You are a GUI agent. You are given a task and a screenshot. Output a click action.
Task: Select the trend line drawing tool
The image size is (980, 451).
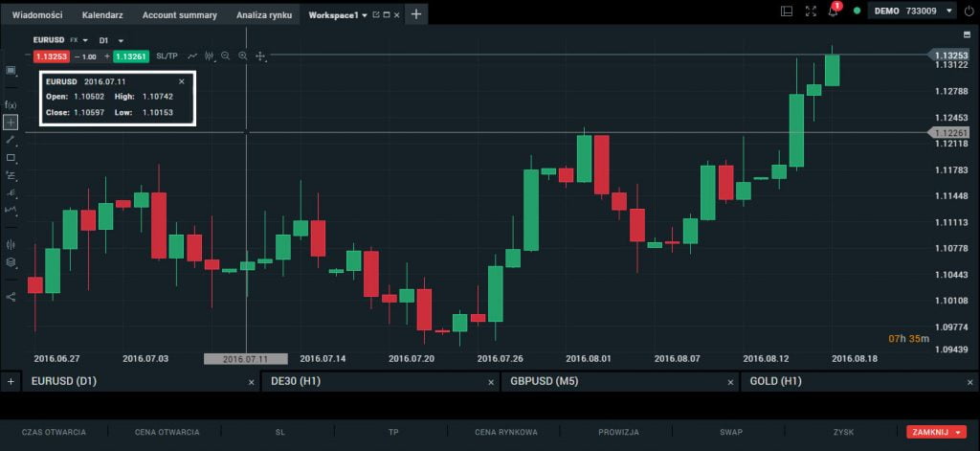[x=11, y=140]
